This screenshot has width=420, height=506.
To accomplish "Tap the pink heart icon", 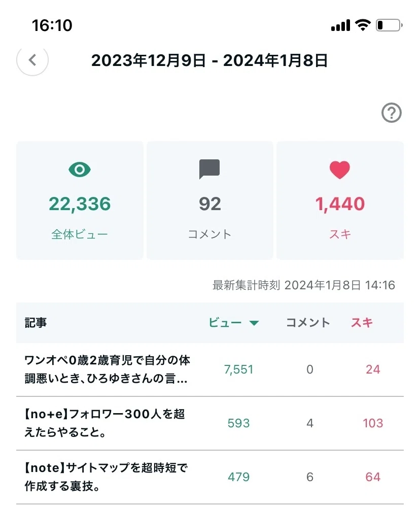I will [x=340, y=170].
